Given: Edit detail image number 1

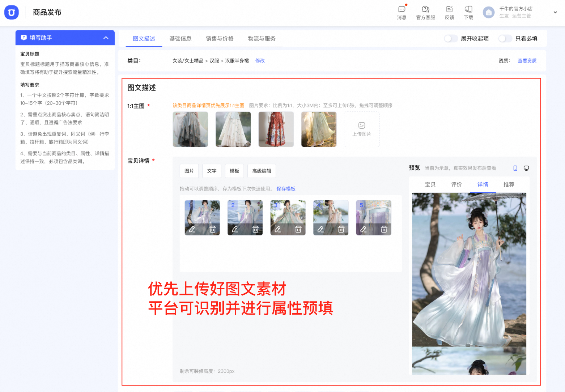Looking at the screenshot, I should [x=192, y=229].
